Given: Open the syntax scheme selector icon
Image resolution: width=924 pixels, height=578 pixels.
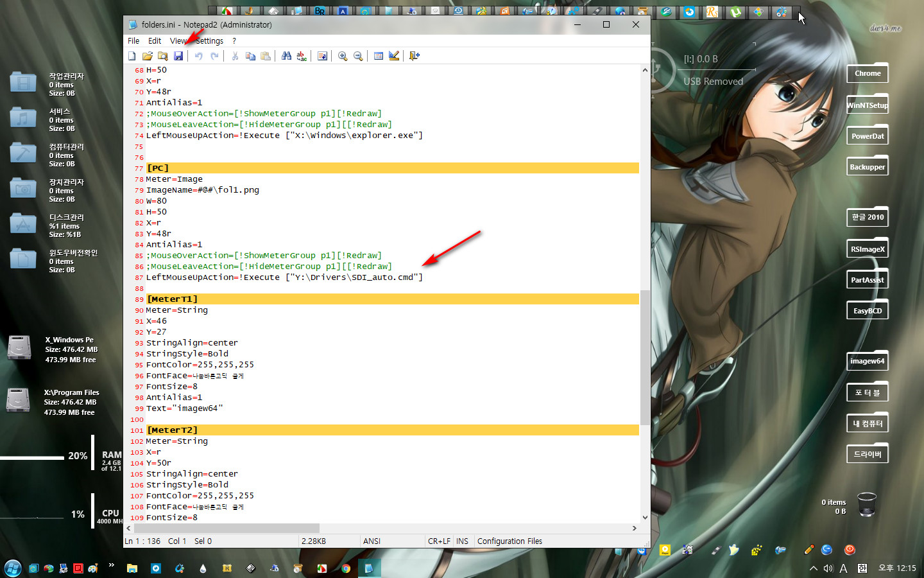Looking at the screenshot, I should (x=379, y=56).
